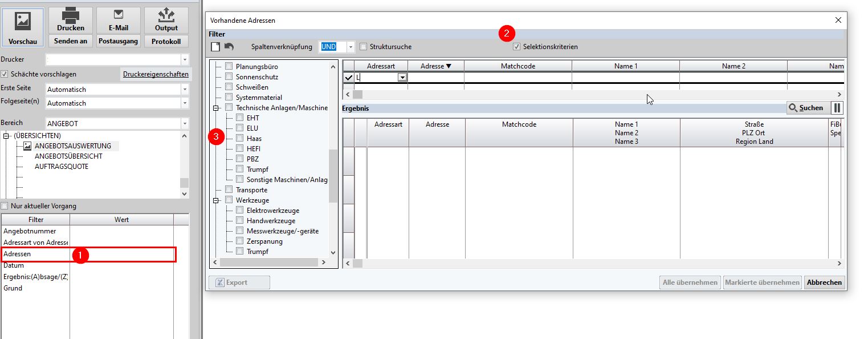Click the undo arrow icon in Filter bar

coord(229,47)
